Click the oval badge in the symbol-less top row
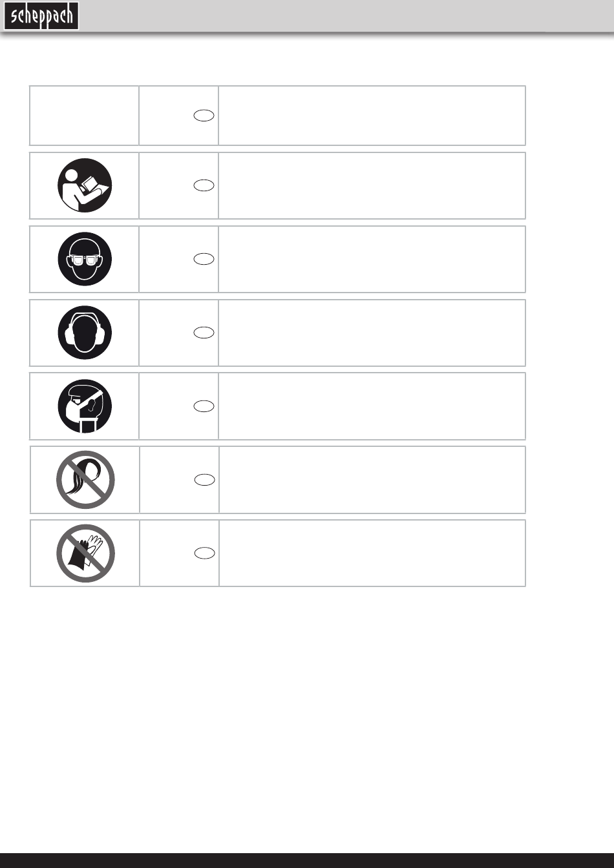 click(204, 116)
